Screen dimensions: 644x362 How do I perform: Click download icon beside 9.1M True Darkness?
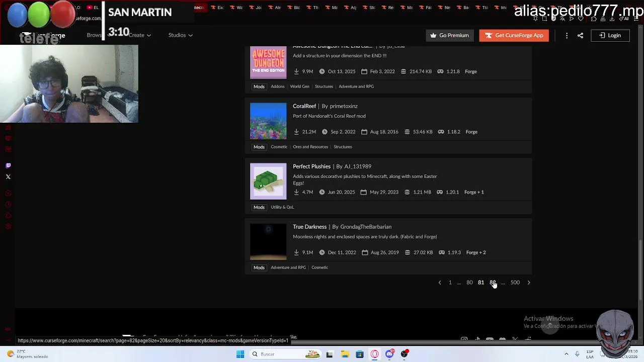click(x=296, y=252)
